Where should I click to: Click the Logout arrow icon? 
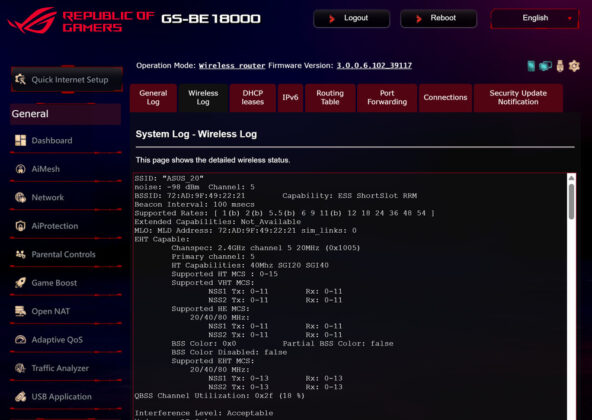(x=331, y=19)
